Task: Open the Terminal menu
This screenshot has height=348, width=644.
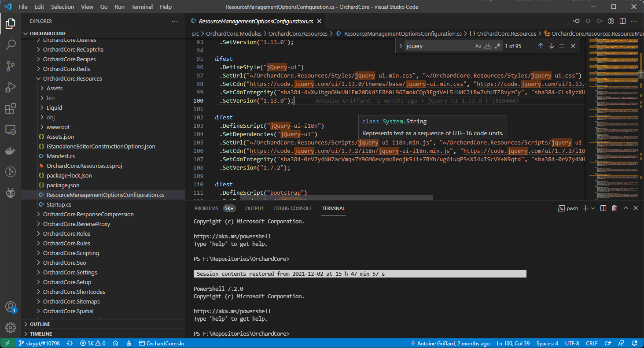Action: click(142, 7)
